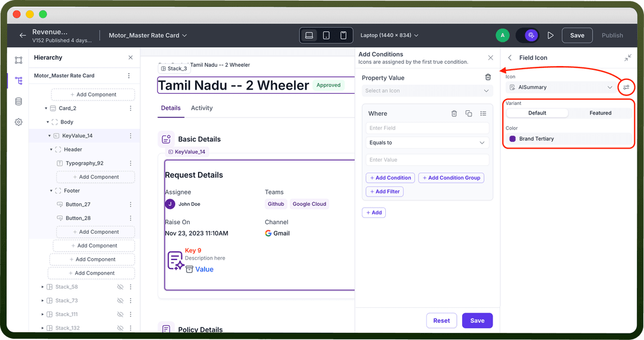Viewport: 644px width, 340px height.
Task: Focus the Enter Value input
Action: 427,160
